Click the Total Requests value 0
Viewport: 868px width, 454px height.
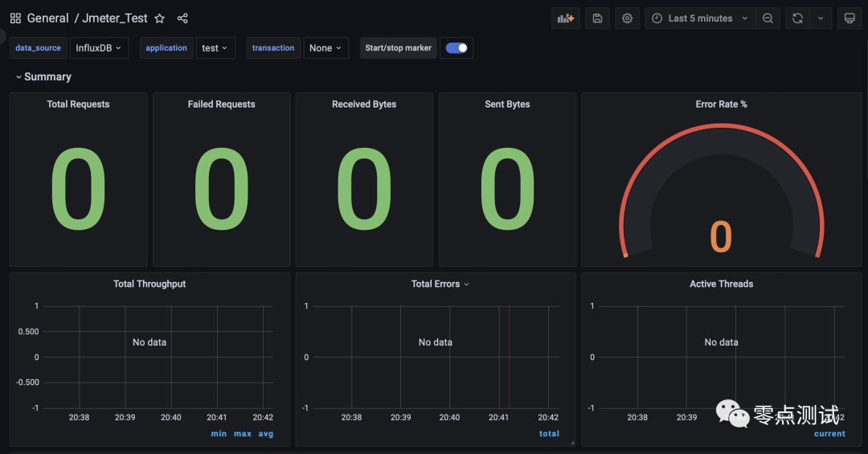click(78, 189)
